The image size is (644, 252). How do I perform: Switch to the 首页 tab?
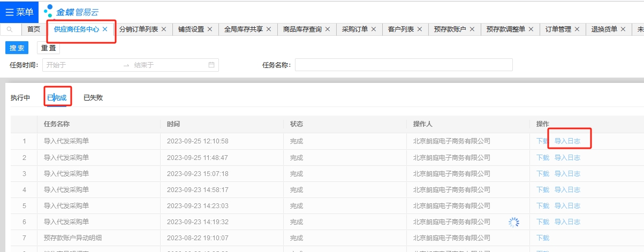[33, 29]
